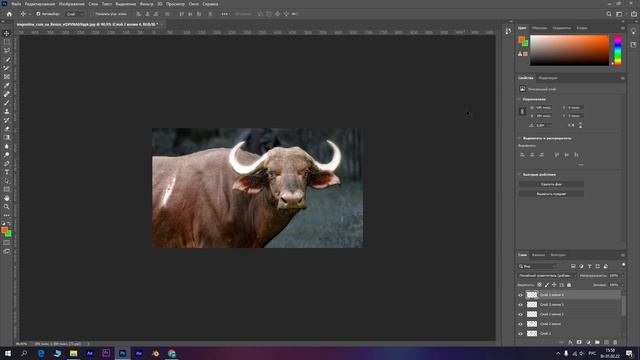This screenshot has width=640, height=360.
Task: Switch to the Каналы (Channels) tab
Action: 538,255
